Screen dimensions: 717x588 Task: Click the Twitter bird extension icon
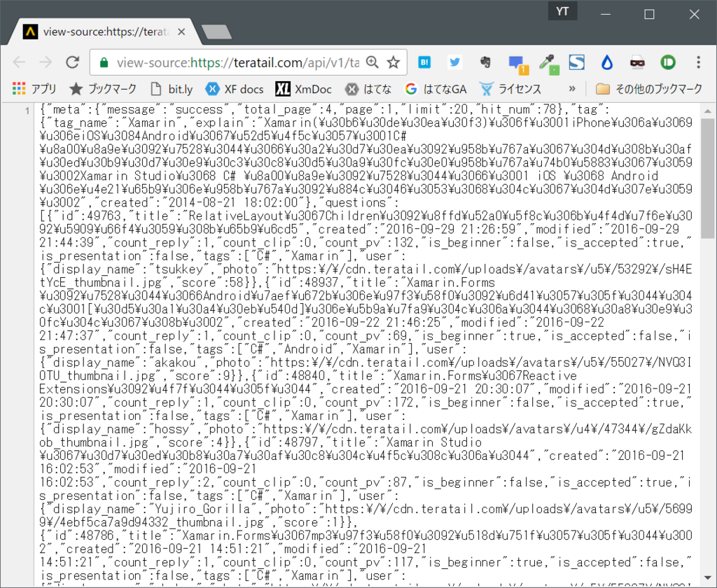point(454,62)
